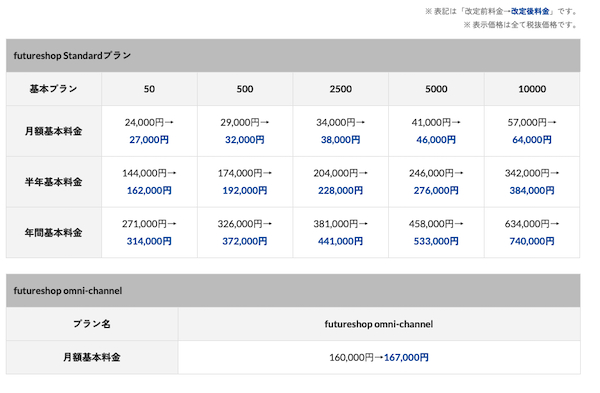
Task: Click the revised price 372,000円
Action: [245, 241]
